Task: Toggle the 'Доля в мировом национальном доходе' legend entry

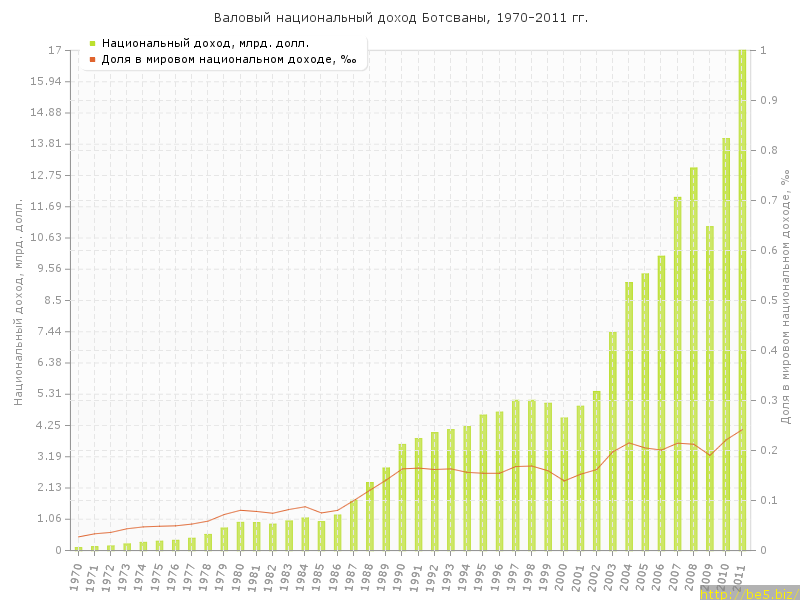Action: click(229, 59)
